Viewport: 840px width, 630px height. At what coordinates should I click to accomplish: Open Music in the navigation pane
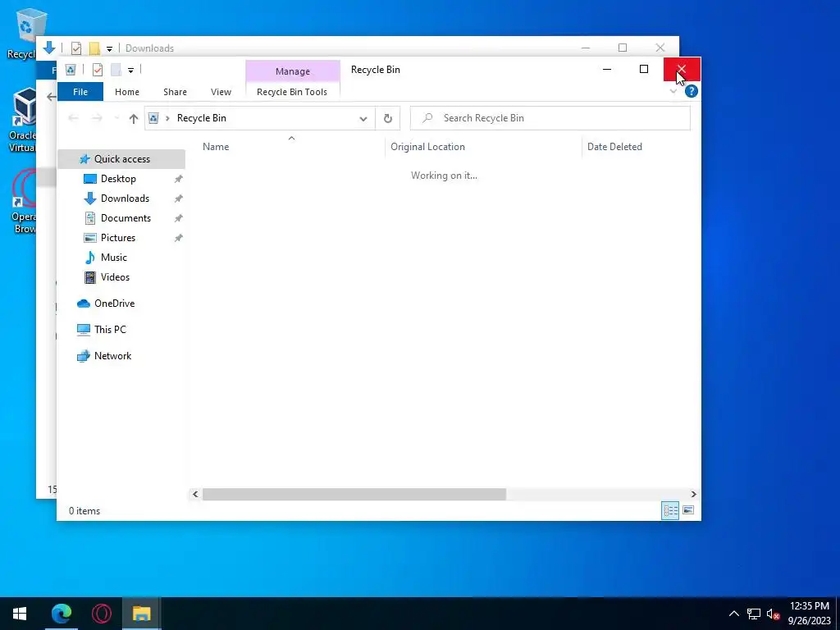click(x=113, y=258)
